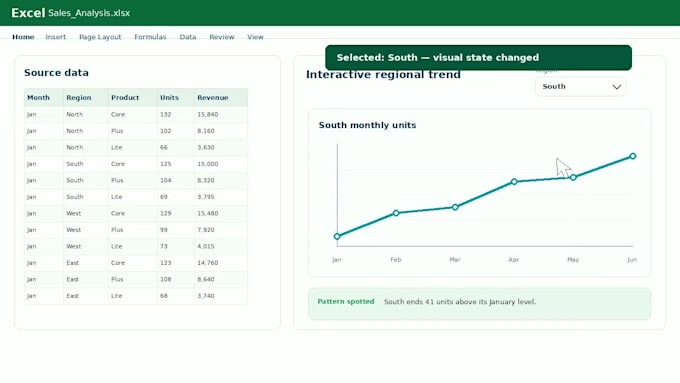Click the Feb axis label under the chart
This screenshot has width=680, height=383.
coord(396,260)
